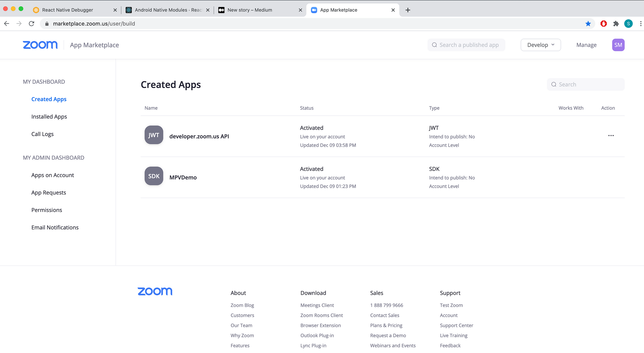This screenshot has height=353, width=644.
Task: Click the red ad blocker extension icon
Action: point(603,24)
